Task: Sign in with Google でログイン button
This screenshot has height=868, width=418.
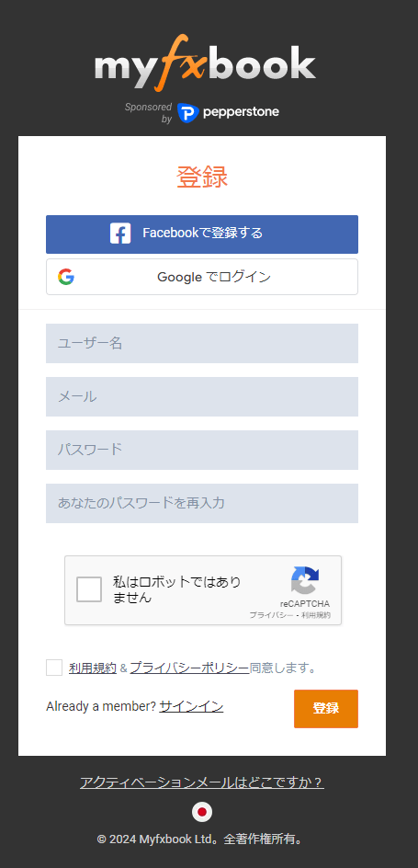Action: click(202, 277)
